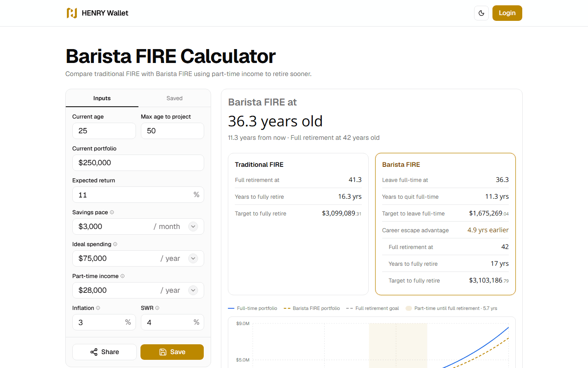Click the 'Career escape advantage' label

click(415, 230)
